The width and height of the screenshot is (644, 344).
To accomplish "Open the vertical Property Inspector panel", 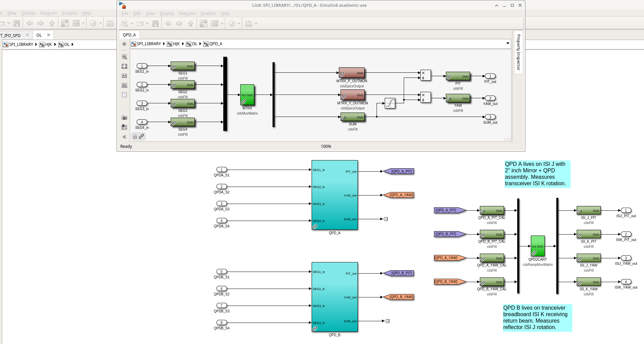I will tap(518, 52).
